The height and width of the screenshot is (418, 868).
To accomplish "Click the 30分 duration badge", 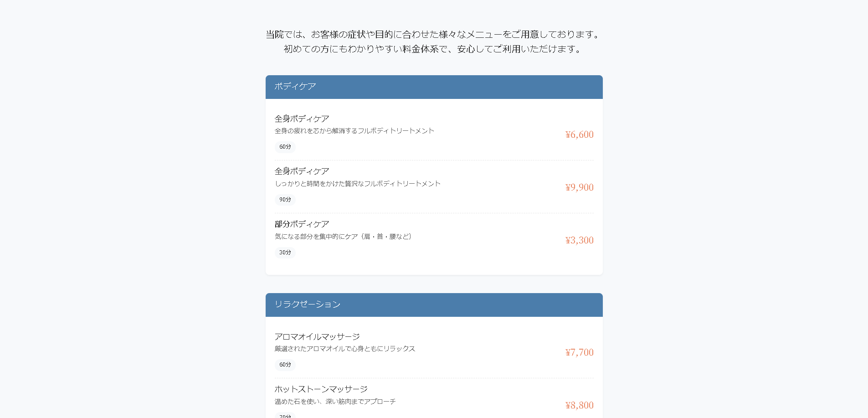I will (x=285, y=253).
